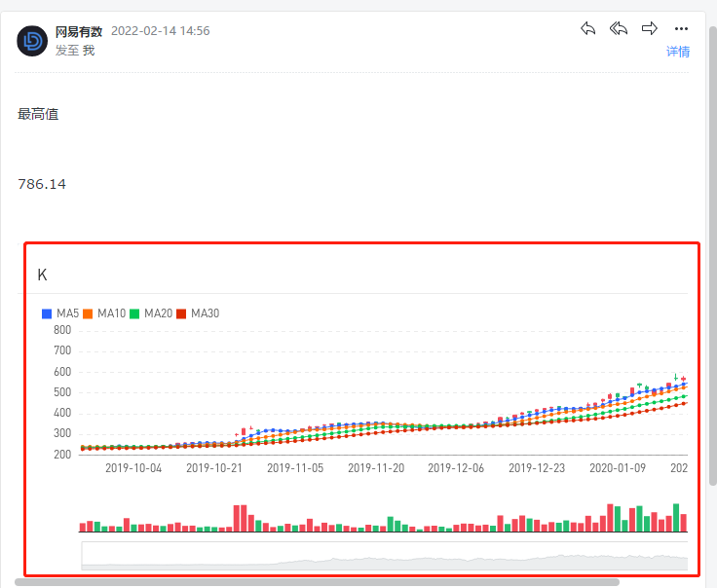The width and height of the screenshot is (717, 588).
Task: Click the K chart title
Action: (x=42, y=275)
